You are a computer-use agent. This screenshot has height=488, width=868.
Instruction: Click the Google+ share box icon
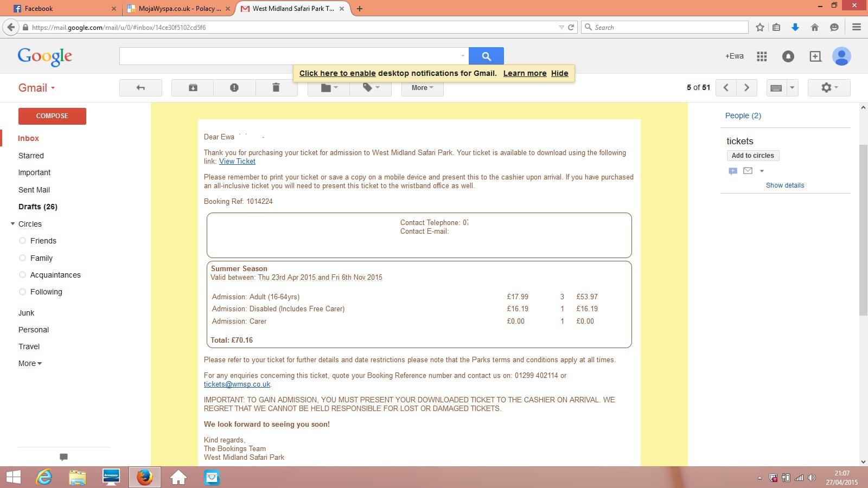tap(815, 56)
